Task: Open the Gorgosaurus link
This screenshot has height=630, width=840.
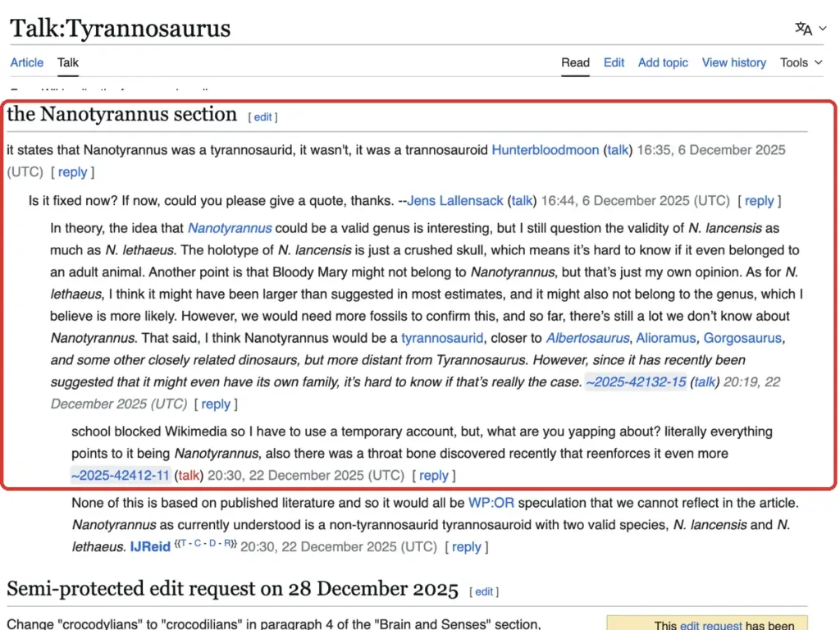Action: (x=742, y=338)
